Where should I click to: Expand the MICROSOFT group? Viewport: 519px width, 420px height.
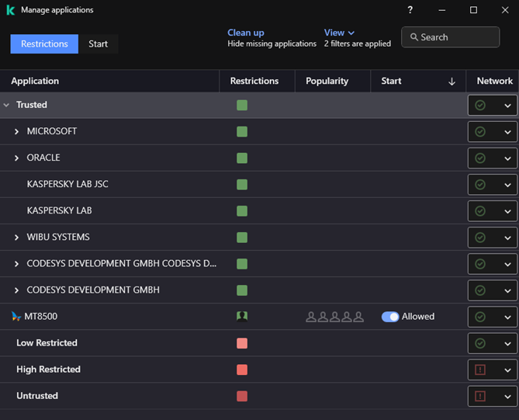coord(16,131)
